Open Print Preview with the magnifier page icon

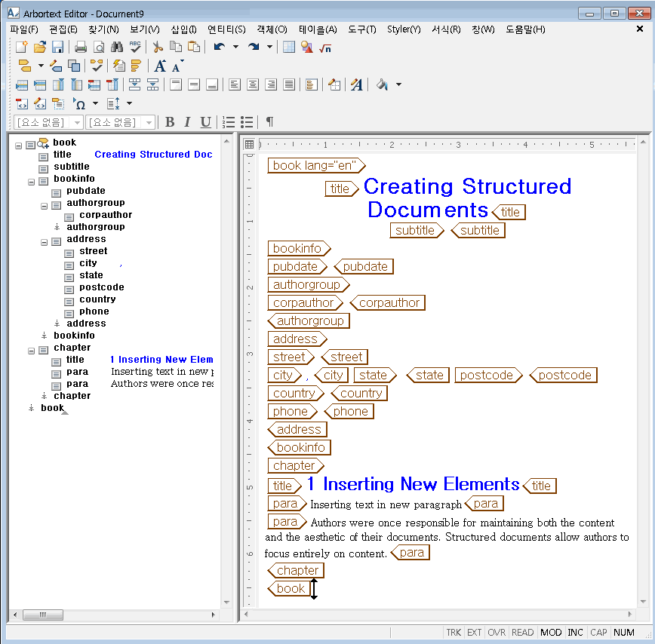click(x=99, y=47)
